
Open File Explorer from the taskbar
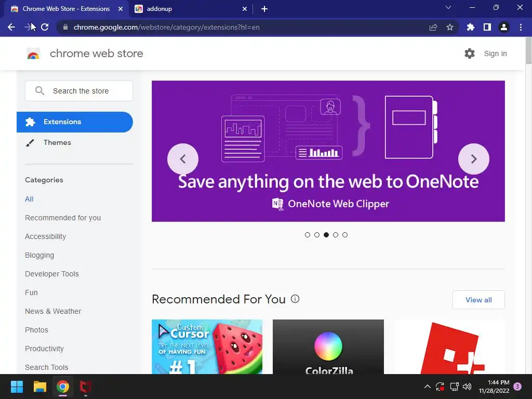pos(39,387)
